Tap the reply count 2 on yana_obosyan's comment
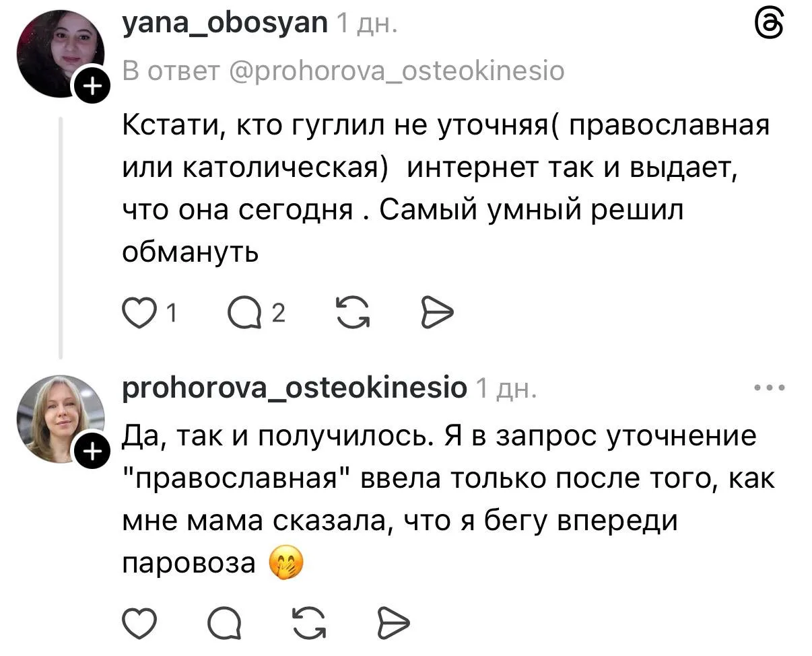The image size is (812, 656). [x=277, y=313]
